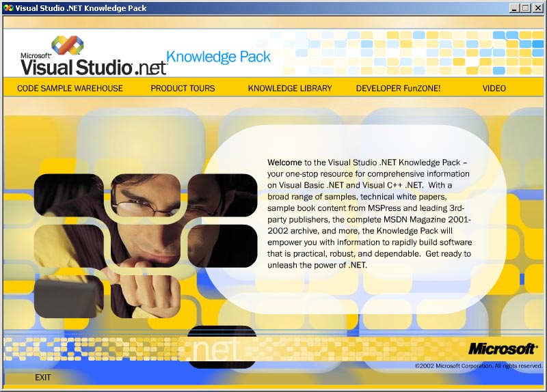Image resolution: width=547 pixels, height=392 pixels.
Task: Maximize the Knowledge Pack window
Action: click(x=525, y=8)
